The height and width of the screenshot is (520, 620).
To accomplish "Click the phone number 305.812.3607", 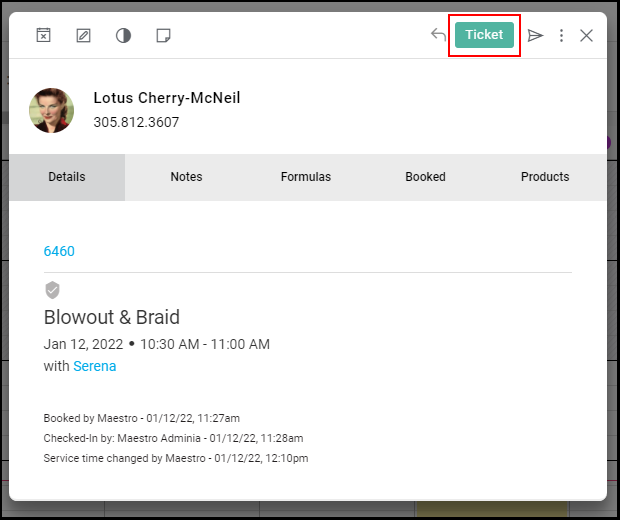I will coord(136,122).
